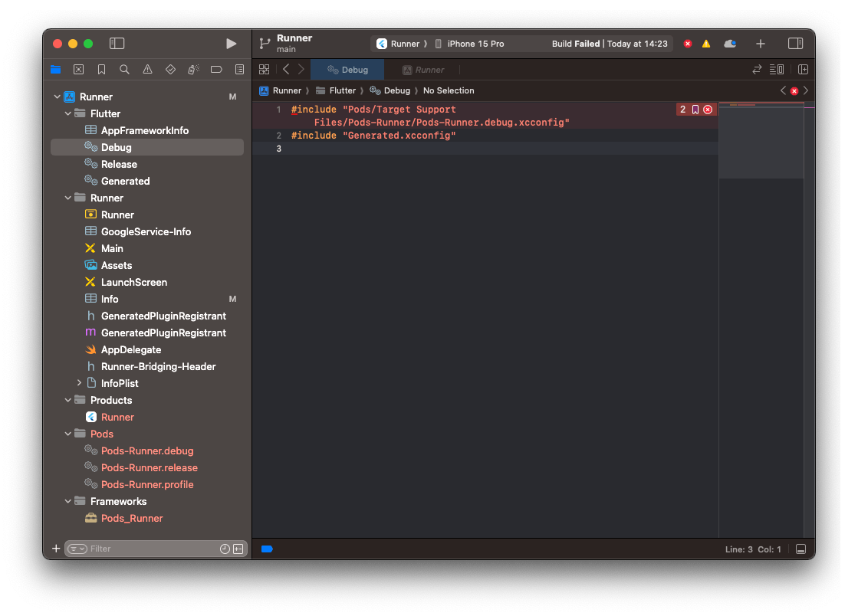The height and width of the screenshot is (616, 858).
Task: Jump to next issue arrow
Action: tap(806, 90)
